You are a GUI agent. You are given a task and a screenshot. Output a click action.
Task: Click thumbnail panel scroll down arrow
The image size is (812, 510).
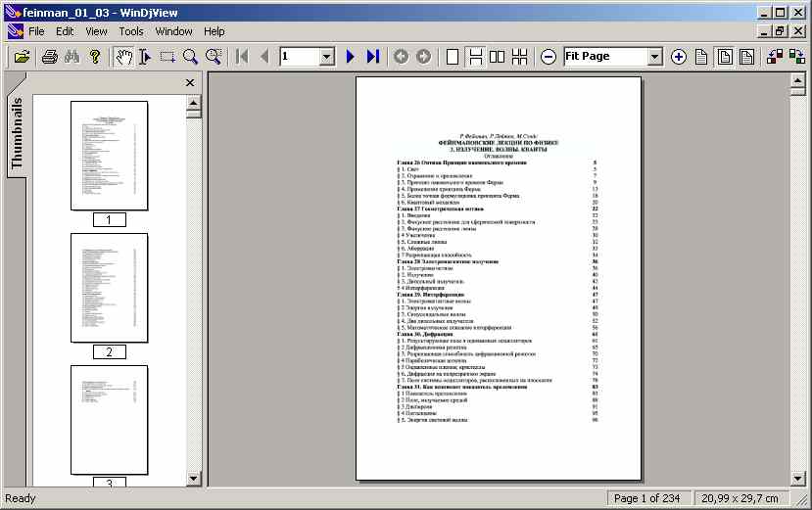193,479
